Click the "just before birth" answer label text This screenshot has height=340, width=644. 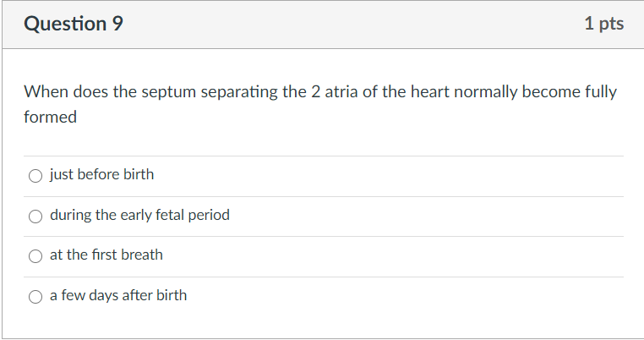101,175
